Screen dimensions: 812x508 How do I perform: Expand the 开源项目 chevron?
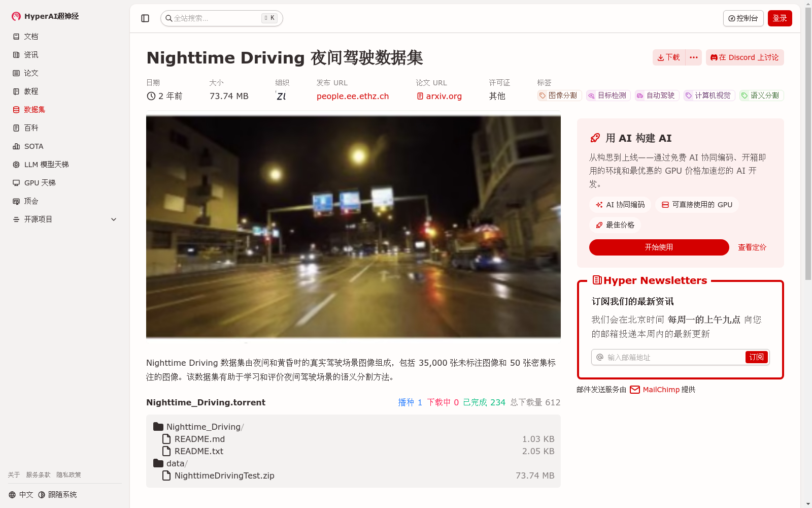click(114, 219)
